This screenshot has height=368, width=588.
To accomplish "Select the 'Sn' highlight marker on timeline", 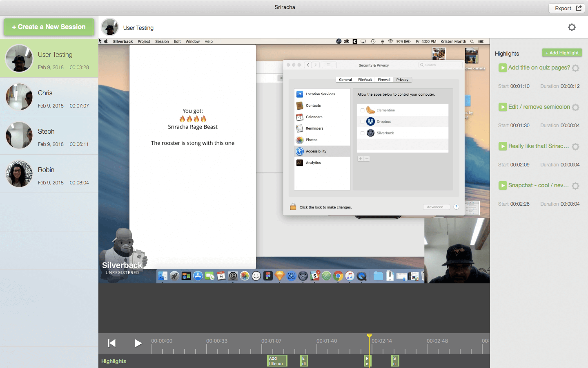I will [395, 361].
